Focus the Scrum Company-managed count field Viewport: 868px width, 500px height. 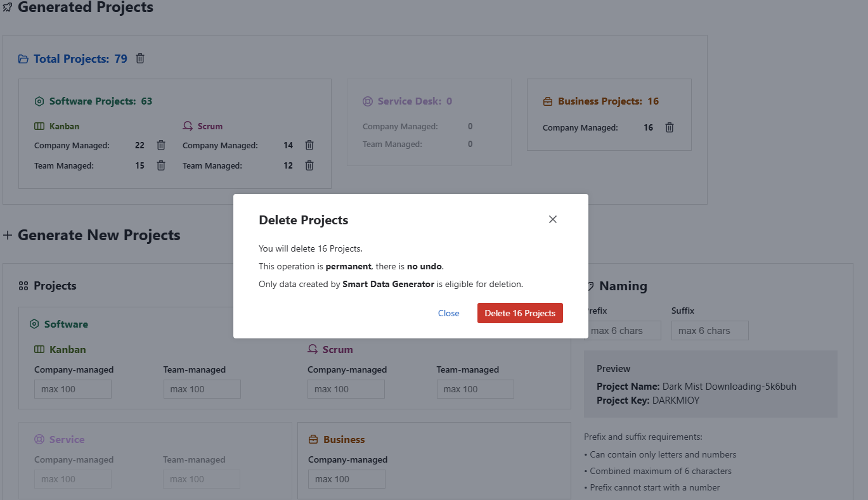pyautogui.click(x=346, y=389)
